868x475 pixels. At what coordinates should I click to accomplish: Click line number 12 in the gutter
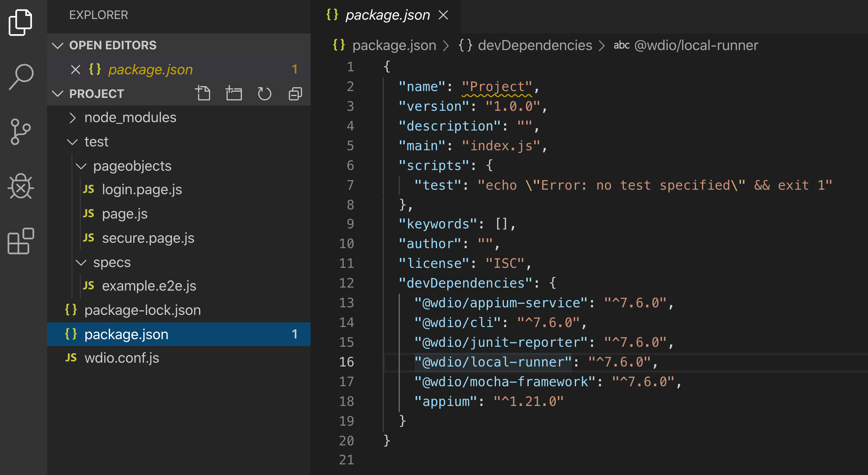346,283
